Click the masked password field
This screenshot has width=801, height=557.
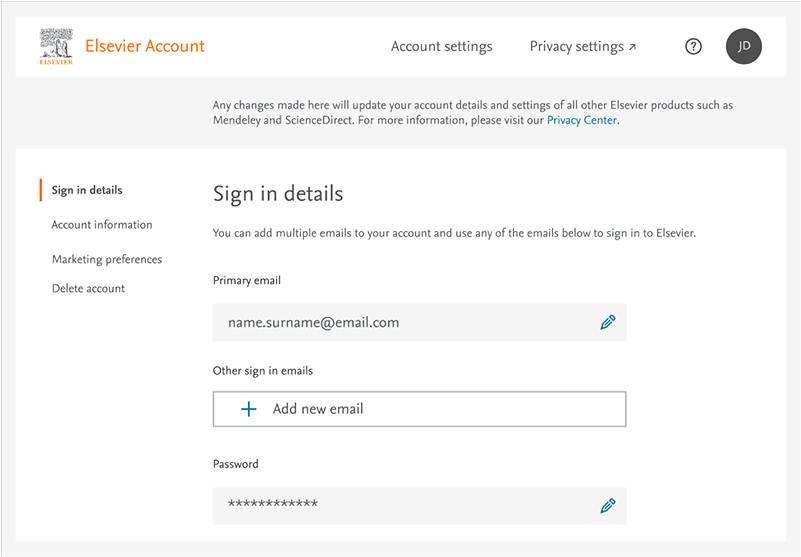400,505
